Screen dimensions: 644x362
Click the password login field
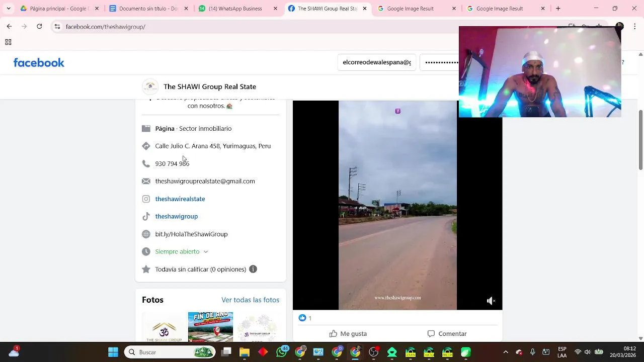pyautogui.click(x=439, y=62)
